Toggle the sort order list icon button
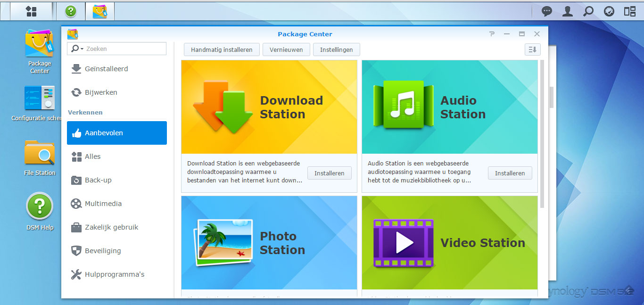The image size is (644, 305). (533, 49)
